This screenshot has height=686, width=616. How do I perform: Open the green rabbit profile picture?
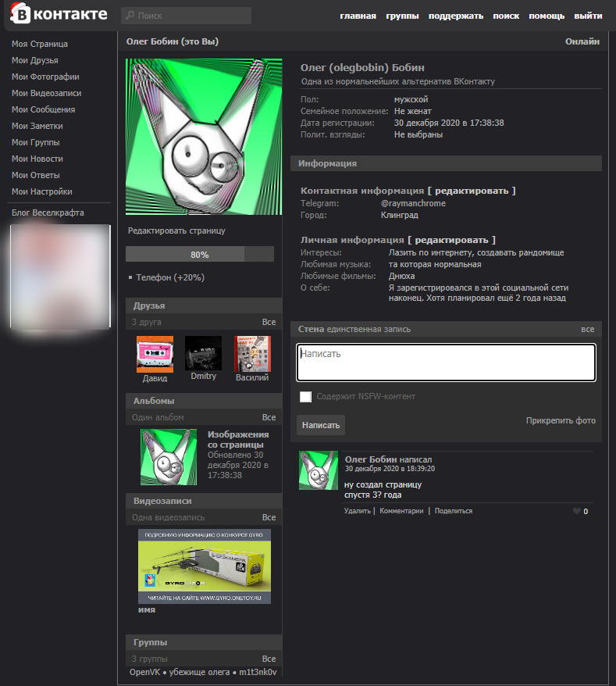coord(204,137)
